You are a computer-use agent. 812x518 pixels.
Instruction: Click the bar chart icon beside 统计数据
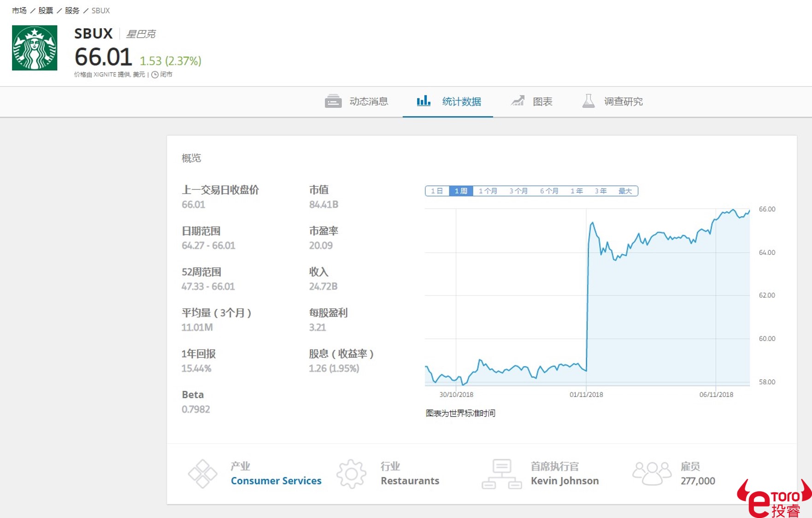coord(424,100)
